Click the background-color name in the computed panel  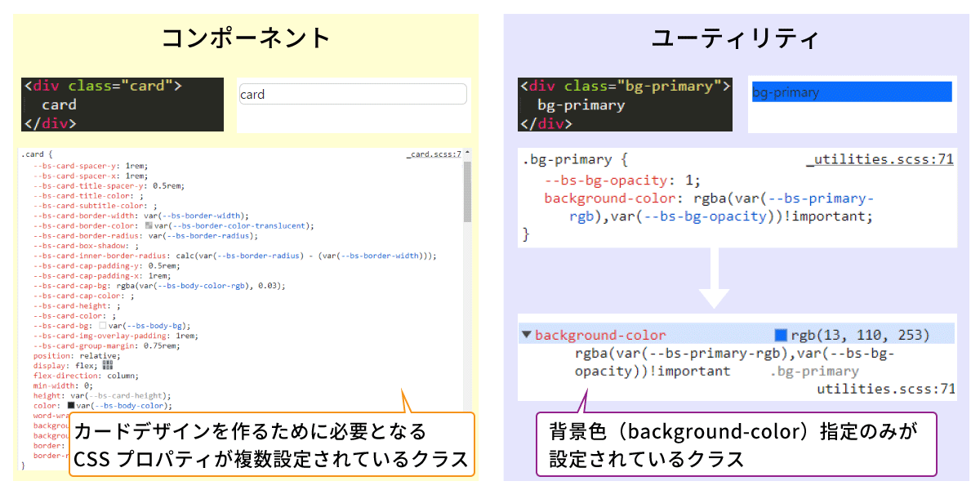(600, 335)
